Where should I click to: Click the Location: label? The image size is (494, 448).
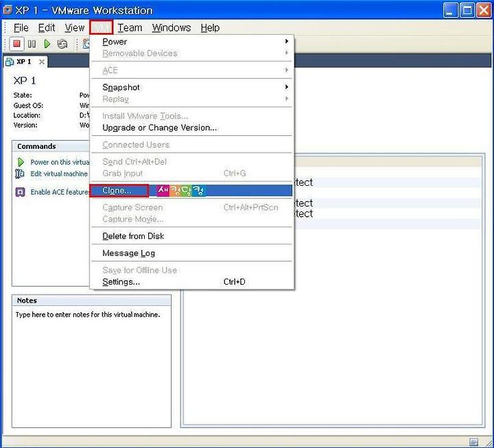(x=27, y=115)
